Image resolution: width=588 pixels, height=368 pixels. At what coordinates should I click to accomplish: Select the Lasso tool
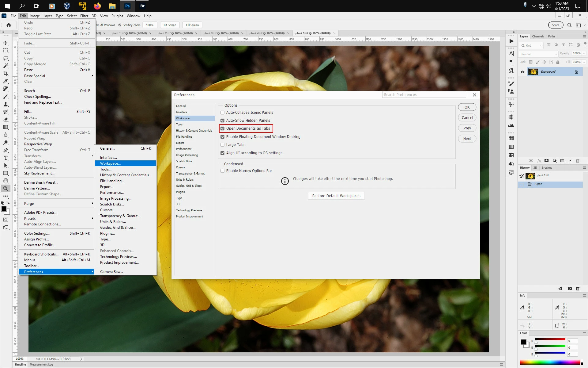click(x=6, y=58)
